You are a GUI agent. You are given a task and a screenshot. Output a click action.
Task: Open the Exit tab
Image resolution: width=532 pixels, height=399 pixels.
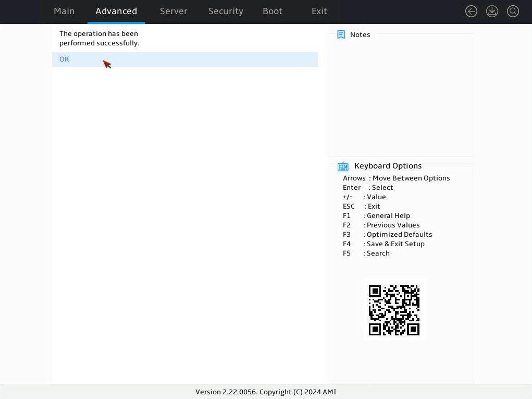319,11
